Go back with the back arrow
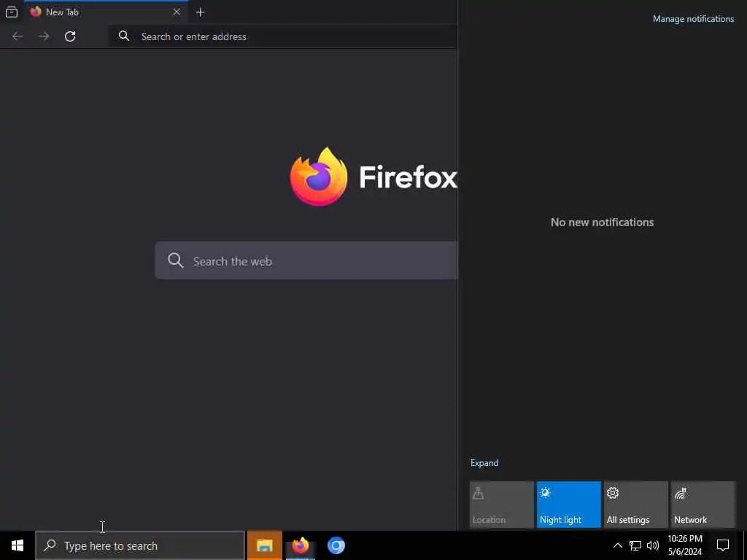The height and width of the screenshot is (560, 747). click(x=18, y=36)
